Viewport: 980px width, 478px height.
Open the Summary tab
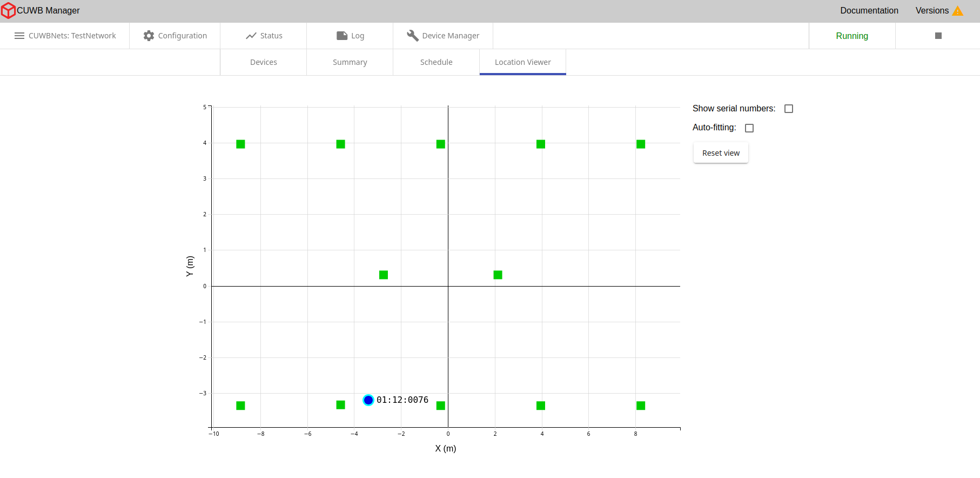(350, 62)
